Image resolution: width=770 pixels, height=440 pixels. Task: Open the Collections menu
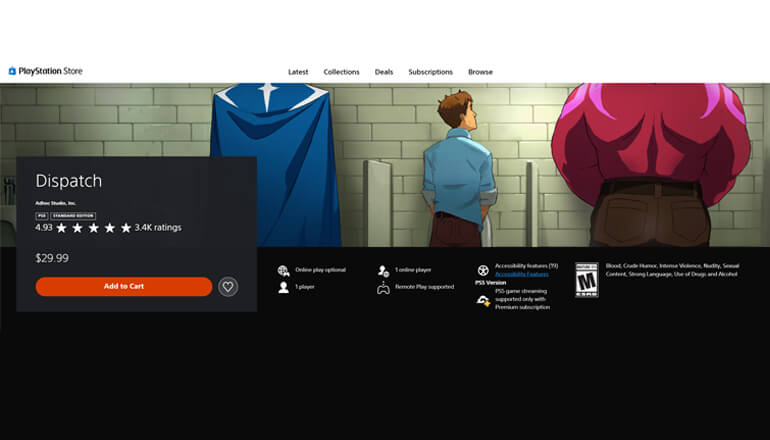tap(341, 72)
